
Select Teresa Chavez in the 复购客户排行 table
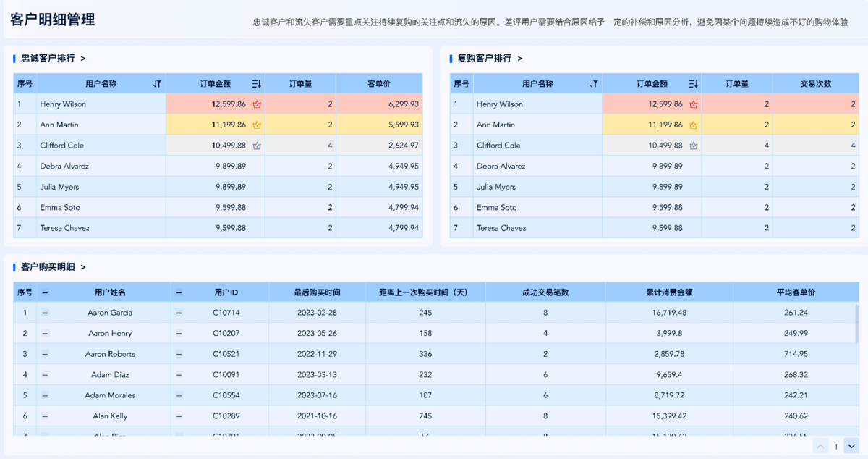[x=500, y=228]
